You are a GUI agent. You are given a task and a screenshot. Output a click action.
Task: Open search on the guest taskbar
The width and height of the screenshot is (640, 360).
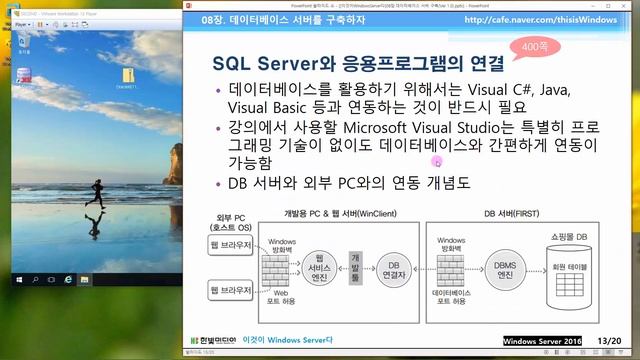click(36, 280)
